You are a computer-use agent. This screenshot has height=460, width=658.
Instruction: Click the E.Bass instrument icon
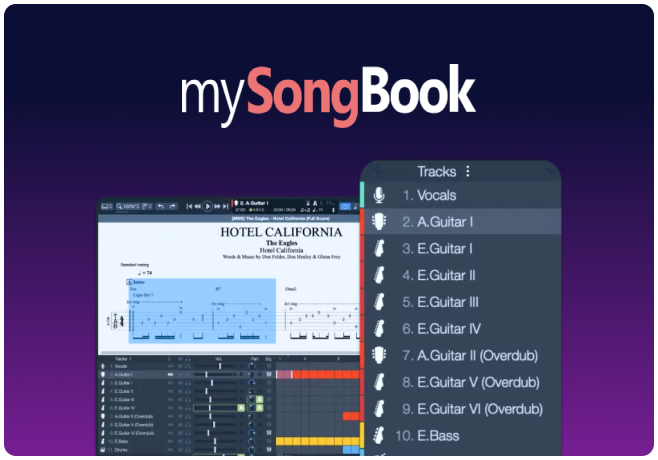click(379, 435)
